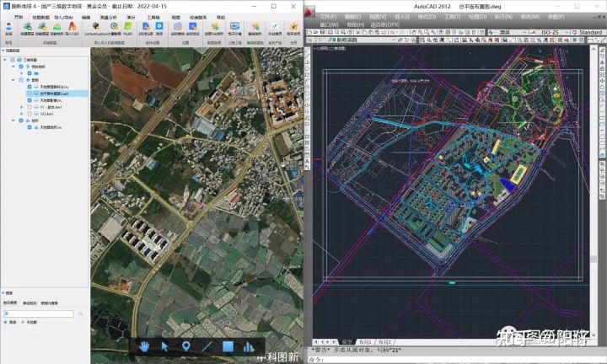This screenshot has height=364, width=607.
Task: Open the Standard table style dropdown
Action: click(x=589, y=32)
